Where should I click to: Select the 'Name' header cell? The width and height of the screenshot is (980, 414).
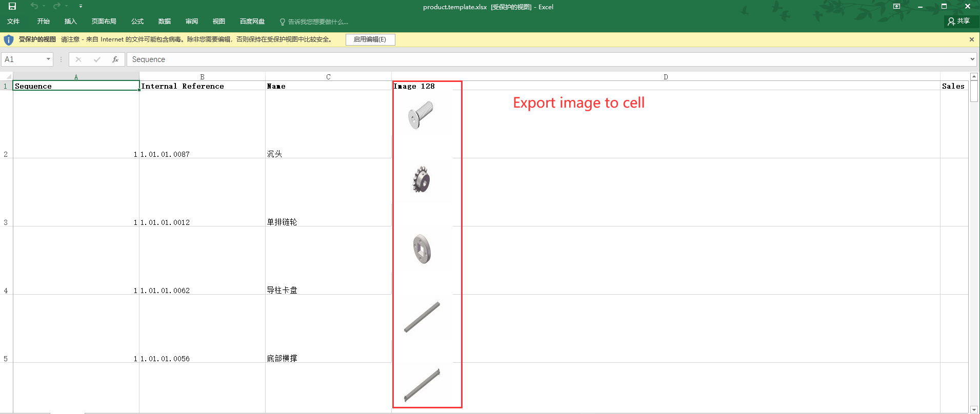coord(328,86)
